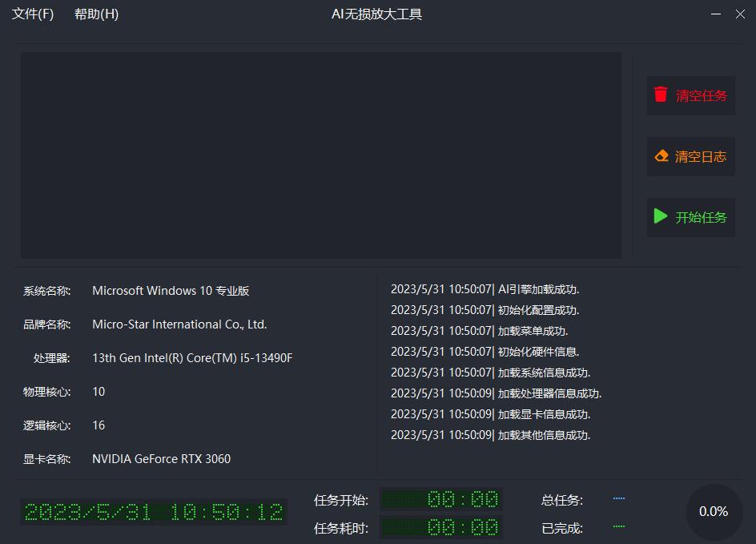The height and width of the screenshot is (544, 756).
Task: Open the 文件(F) menu
Action: [x=33, y=14]
